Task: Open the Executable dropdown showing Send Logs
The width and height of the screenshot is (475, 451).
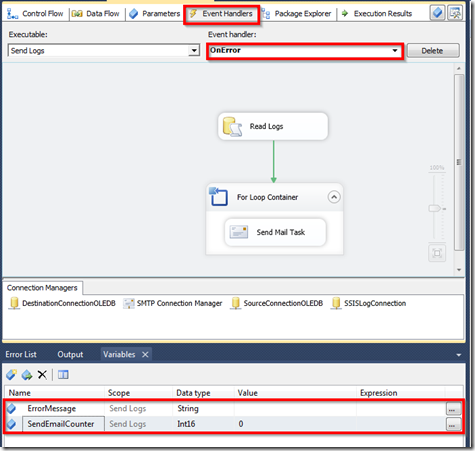Action: click(104, 51)
